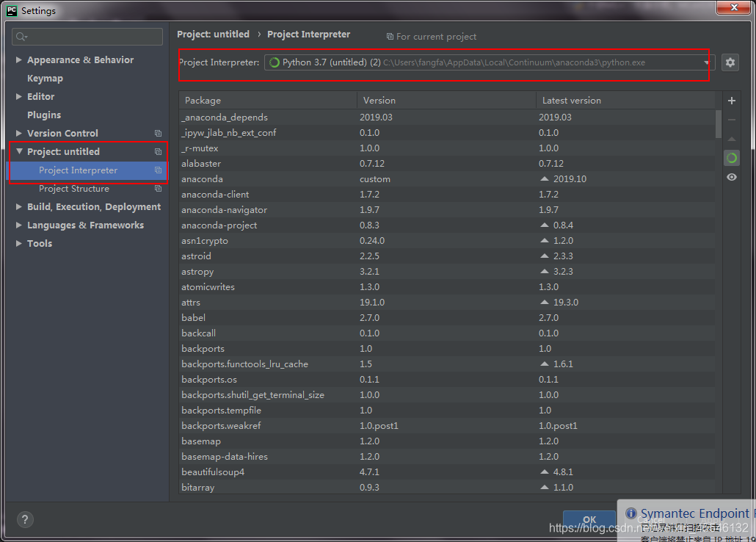Open the Project Interpreter dropdown
756x542 pixels.
[489, 62]
